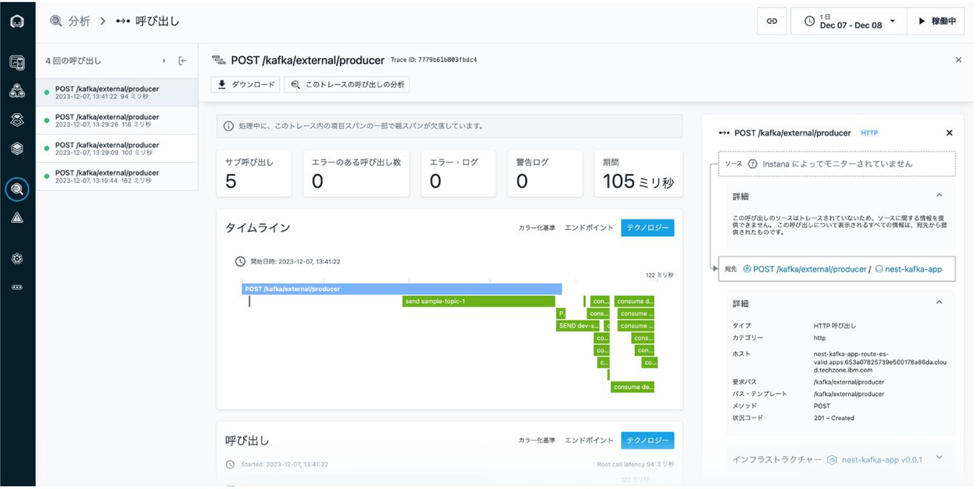Open the Platforms sidebar icon
The image size is (980, 489).
pos(17,120)
